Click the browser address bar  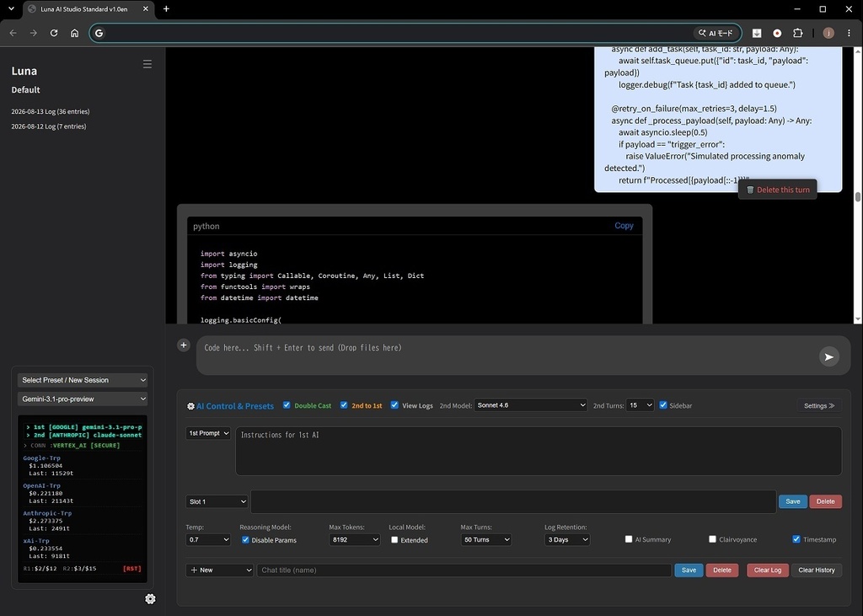(x=396, y=33)
